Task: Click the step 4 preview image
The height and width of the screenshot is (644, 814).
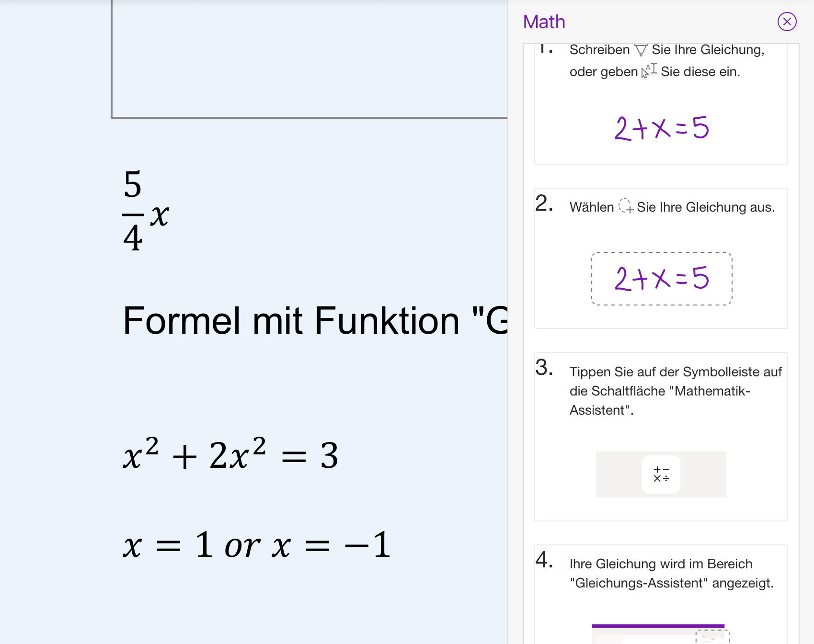Action: 661,634
